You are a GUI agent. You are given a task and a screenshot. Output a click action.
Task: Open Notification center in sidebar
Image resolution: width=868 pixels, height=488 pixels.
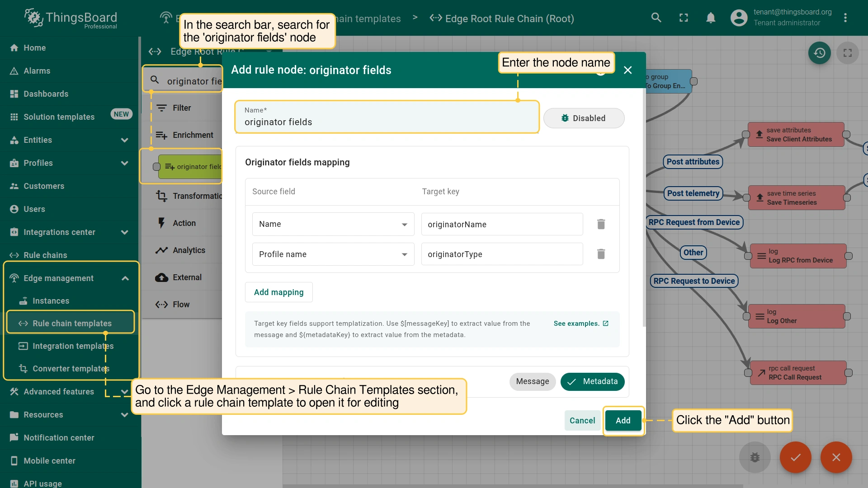[70, 438]
